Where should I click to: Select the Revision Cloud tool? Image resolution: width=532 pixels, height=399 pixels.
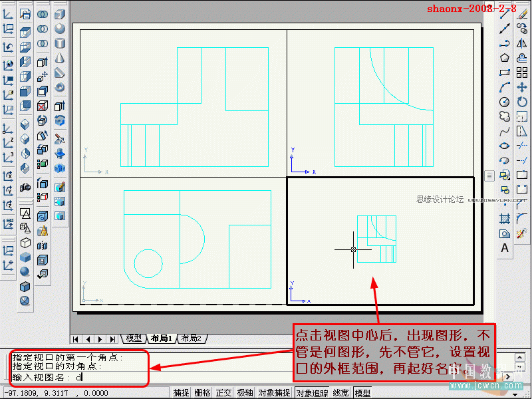tap(505, 116)
